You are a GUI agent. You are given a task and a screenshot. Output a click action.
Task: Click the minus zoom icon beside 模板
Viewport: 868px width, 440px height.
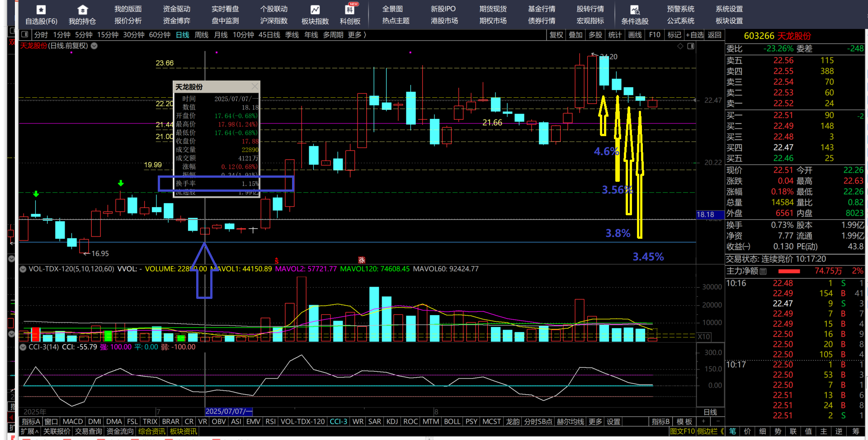[718, 421]
